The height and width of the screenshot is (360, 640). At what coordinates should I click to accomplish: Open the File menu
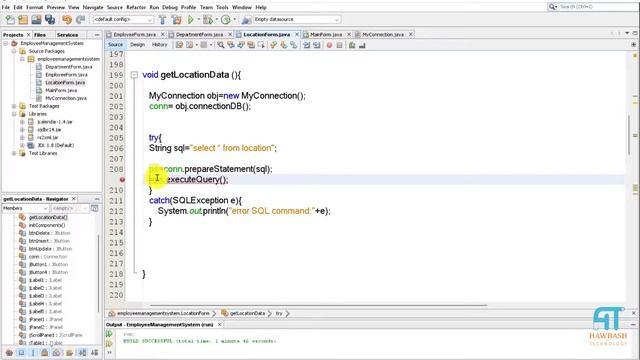(6, 7)
